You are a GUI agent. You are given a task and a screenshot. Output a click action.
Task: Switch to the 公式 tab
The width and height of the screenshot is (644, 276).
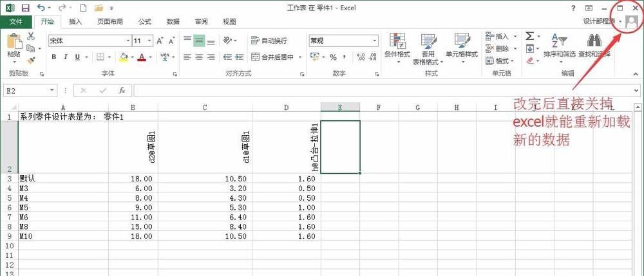coord(144,22)
